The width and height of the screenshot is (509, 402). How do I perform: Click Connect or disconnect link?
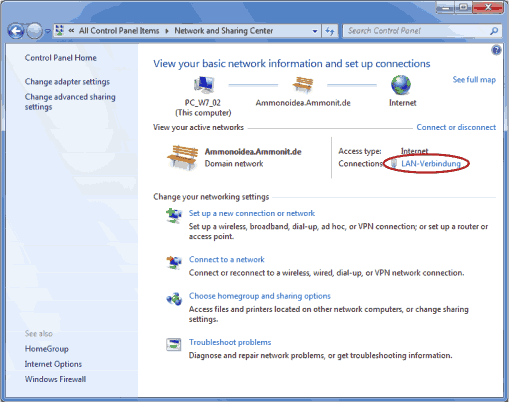(456, 127)
